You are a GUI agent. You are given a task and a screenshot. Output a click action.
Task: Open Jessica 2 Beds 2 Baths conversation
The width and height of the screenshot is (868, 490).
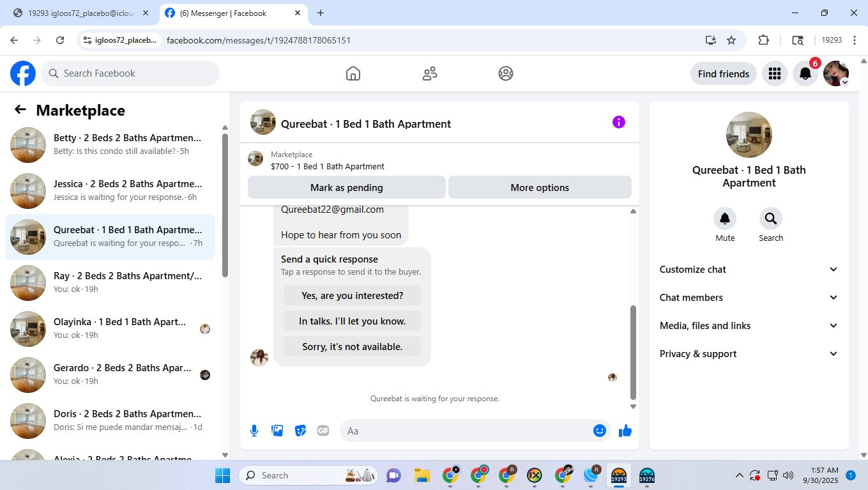[110, 191]
